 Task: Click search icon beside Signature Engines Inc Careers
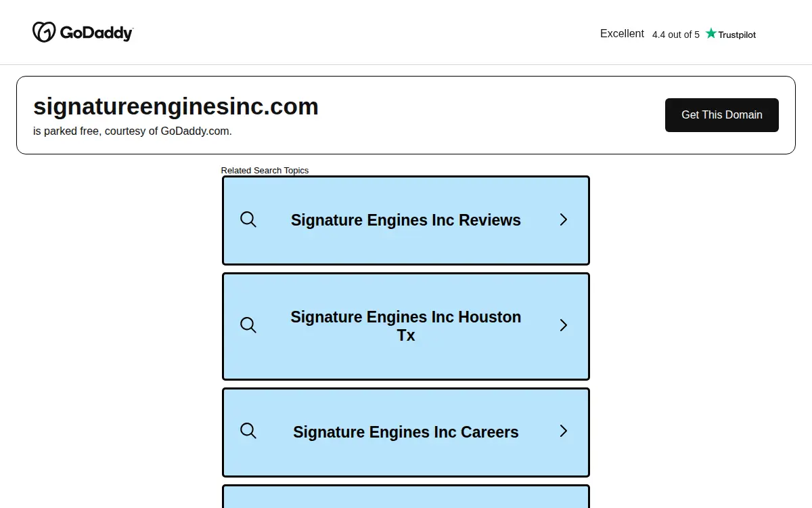248,431
